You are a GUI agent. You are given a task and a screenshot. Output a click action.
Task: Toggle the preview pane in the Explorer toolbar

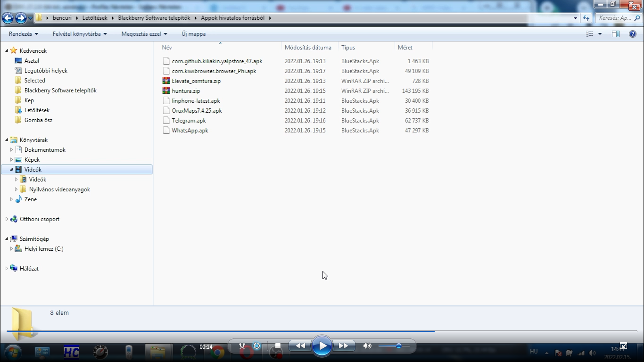(616, 34)
